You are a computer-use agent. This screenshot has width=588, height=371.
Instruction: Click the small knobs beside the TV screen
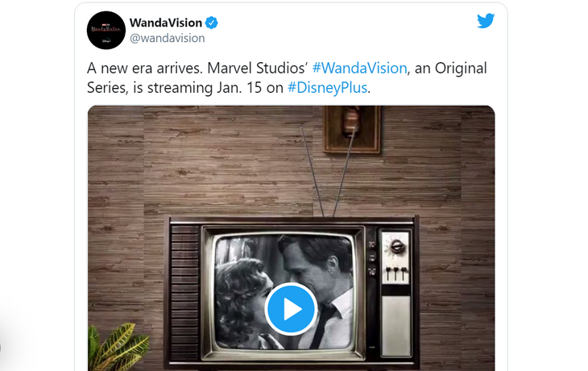tap(371, 259)
